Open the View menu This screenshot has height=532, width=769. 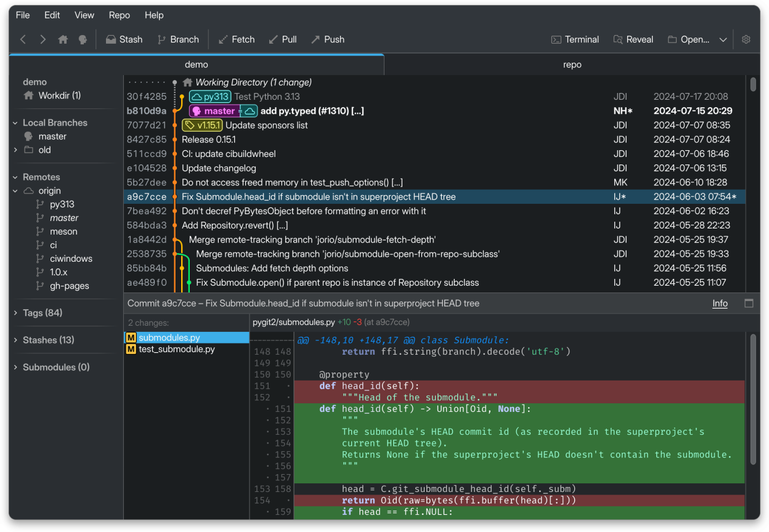tap(84, 15)
